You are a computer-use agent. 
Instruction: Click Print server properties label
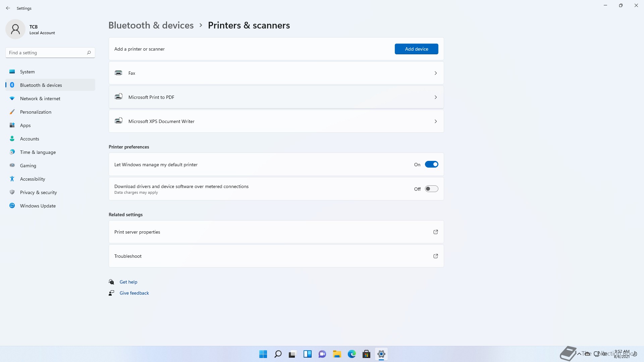(x=137, y=232)
